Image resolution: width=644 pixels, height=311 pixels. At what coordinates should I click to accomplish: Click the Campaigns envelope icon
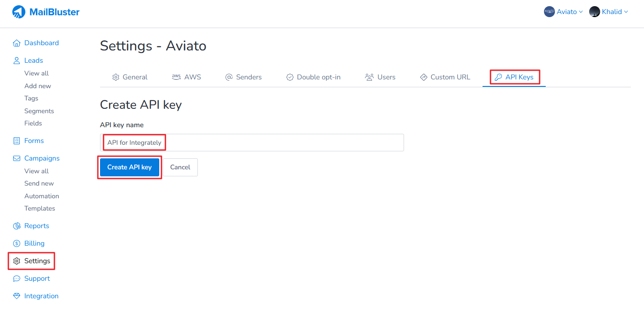[x=17, y=158]
